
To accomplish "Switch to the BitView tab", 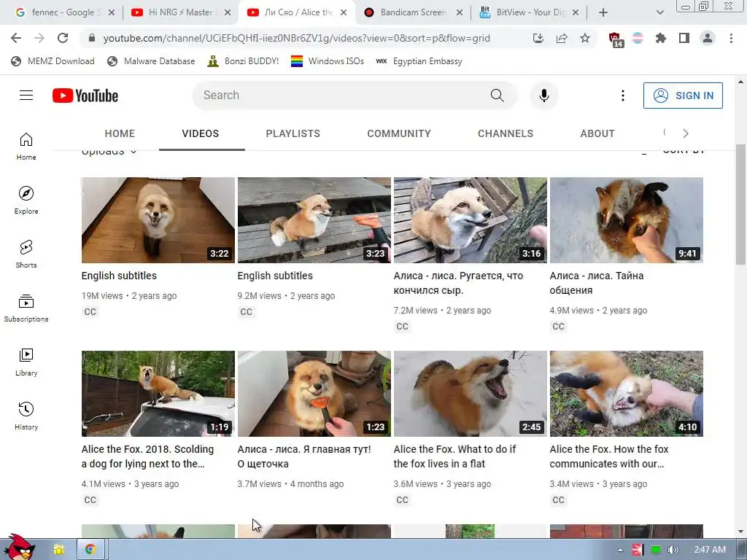I will [528, 12].
